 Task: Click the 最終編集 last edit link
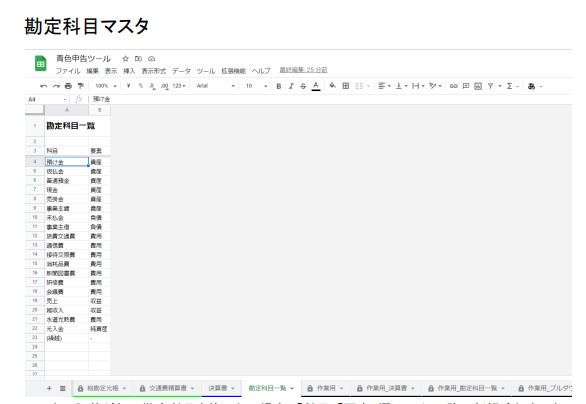pyautogui.click(x=303, y=70)
